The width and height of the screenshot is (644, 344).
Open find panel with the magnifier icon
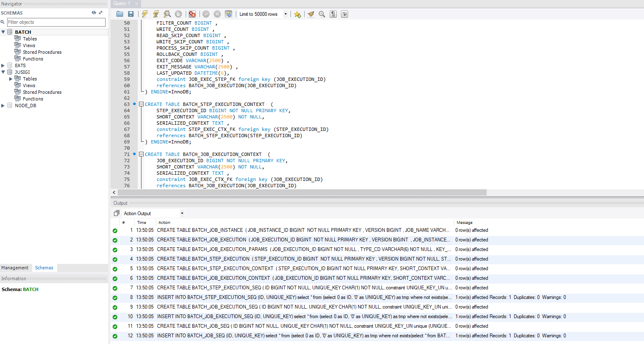pyautogui.click(x=322, y=14)
